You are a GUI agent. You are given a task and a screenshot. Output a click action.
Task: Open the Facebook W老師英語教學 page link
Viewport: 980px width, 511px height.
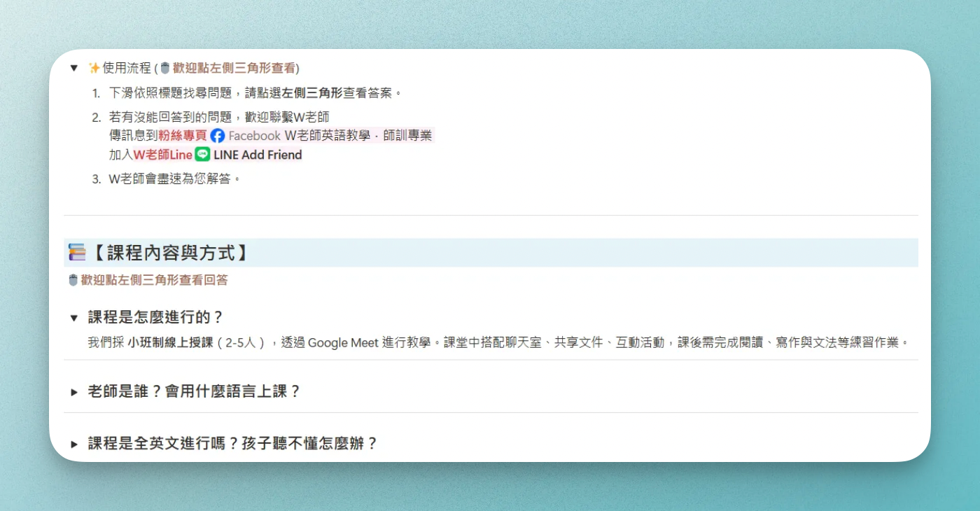[322, 136]
